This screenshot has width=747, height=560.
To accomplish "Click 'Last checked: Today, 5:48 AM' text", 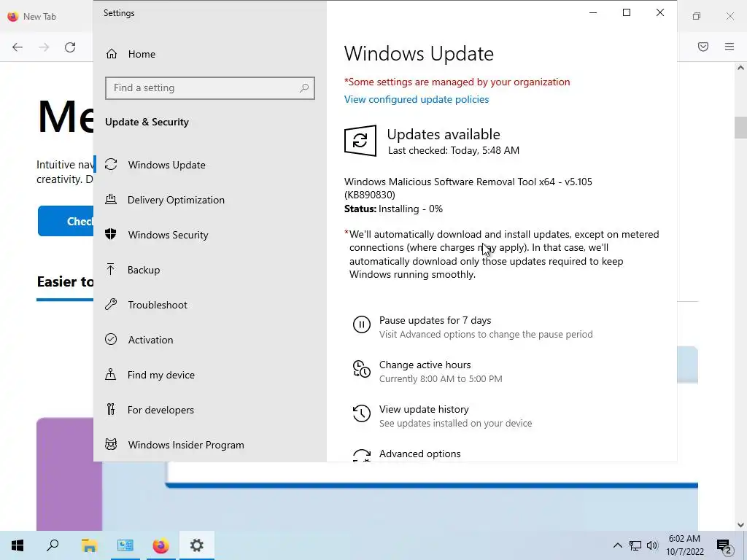I will click(x=454, y=150).
